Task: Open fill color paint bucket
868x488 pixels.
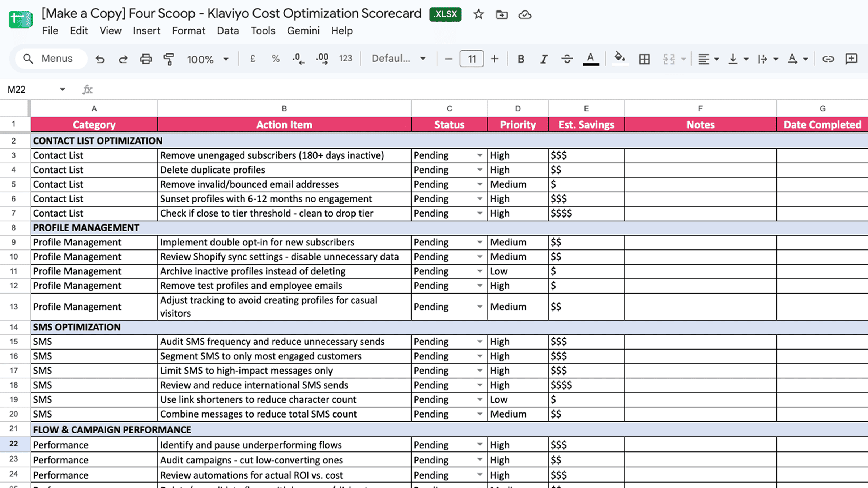Action: tap(620, 58)
